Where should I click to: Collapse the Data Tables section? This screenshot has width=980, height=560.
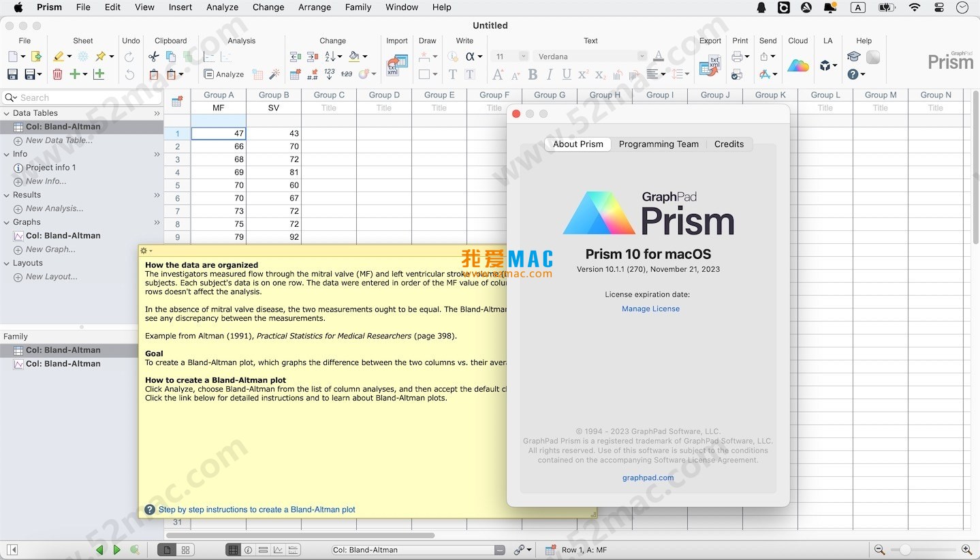[x=7, y=113]
